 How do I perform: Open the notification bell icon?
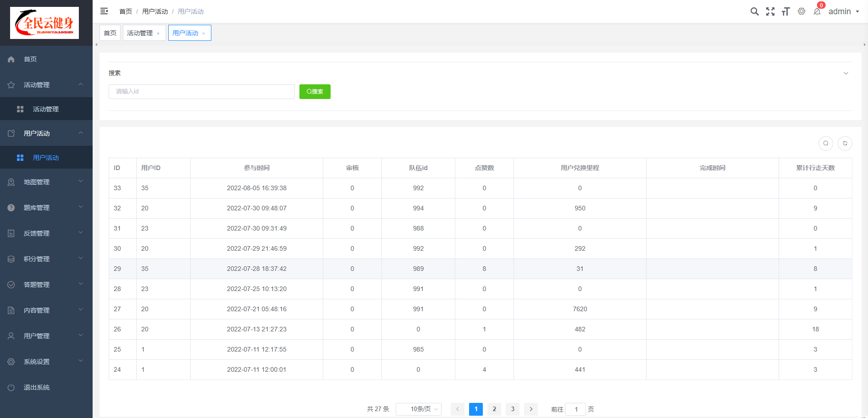coord(817,11)
